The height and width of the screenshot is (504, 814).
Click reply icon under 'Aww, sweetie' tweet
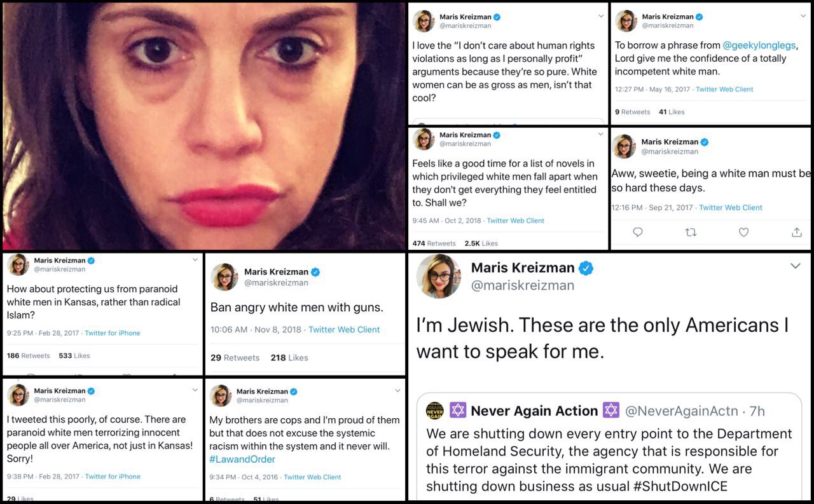pos(638,233)
